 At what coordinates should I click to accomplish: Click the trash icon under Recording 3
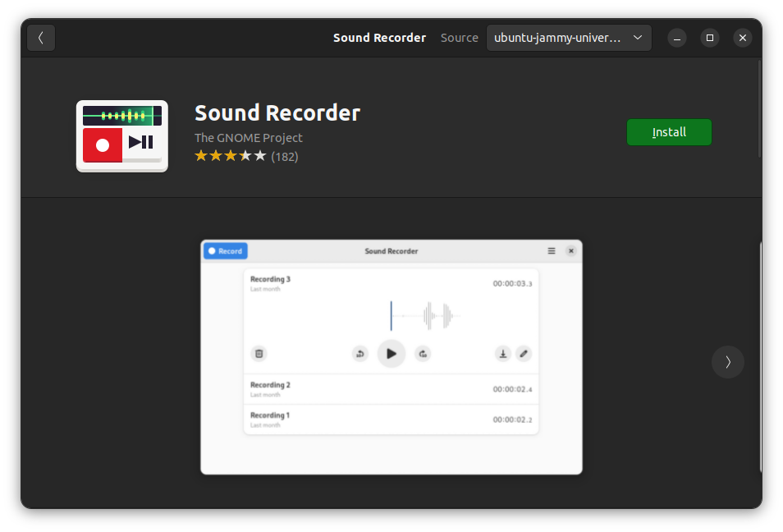(x=259, y=353)
